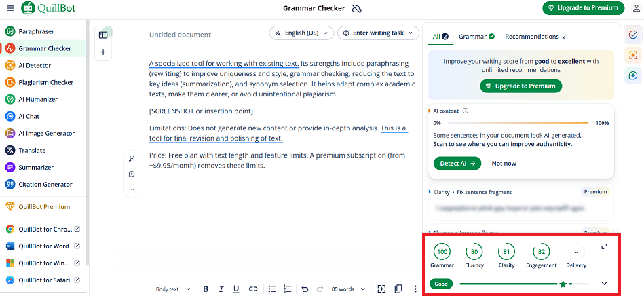Click the Grammar score circle 100
This screenshot has width=644, height=296.
pos(442,252)
